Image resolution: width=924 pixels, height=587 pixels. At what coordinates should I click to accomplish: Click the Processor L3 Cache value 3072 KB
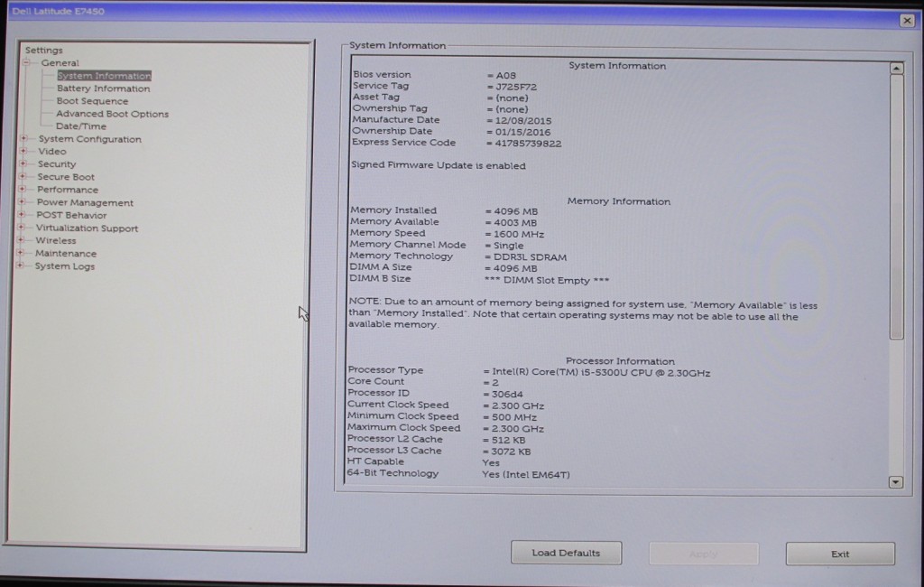coord(511,452)
